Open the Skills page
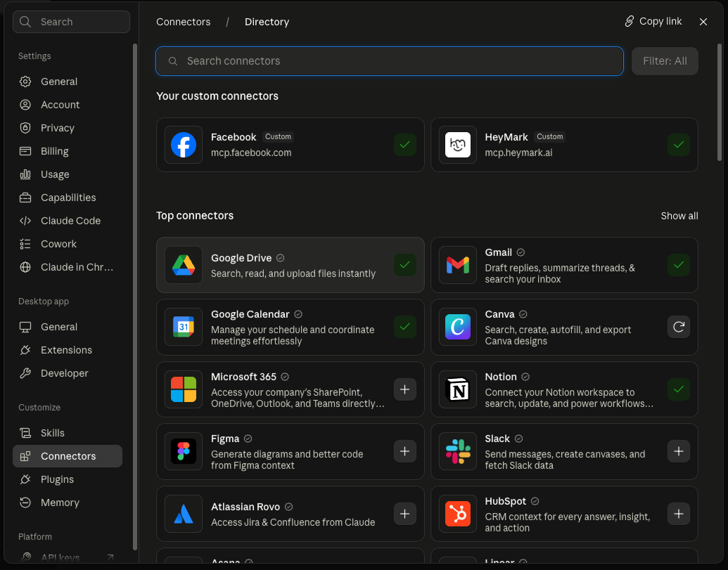This screenshot has width=728, height=570. click(68, 433)
